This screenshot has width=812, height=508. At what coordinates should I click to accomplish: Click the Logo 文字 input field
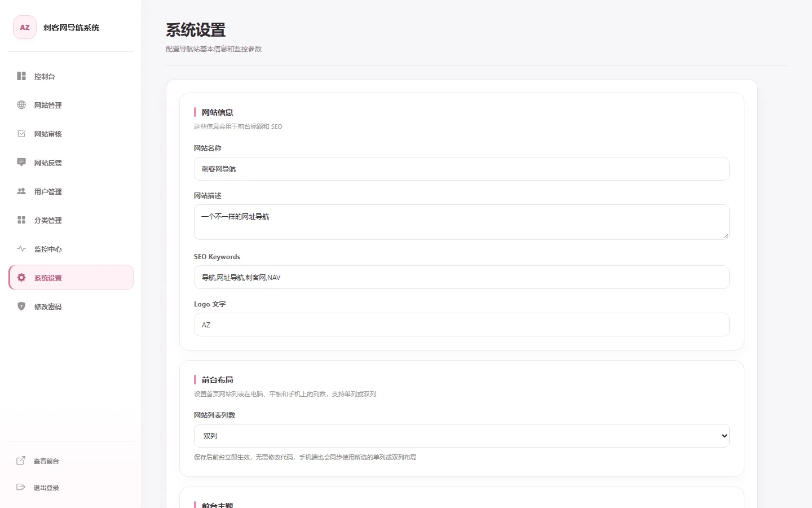click(462, 325)
